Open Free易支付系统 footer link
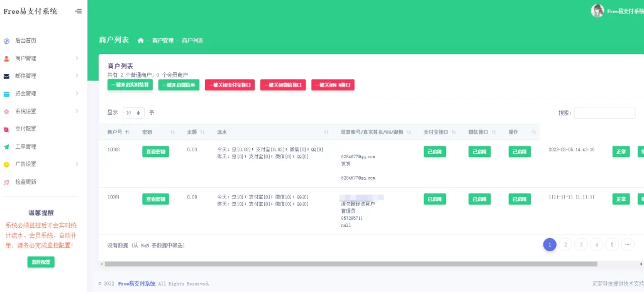 coord(136,284)
